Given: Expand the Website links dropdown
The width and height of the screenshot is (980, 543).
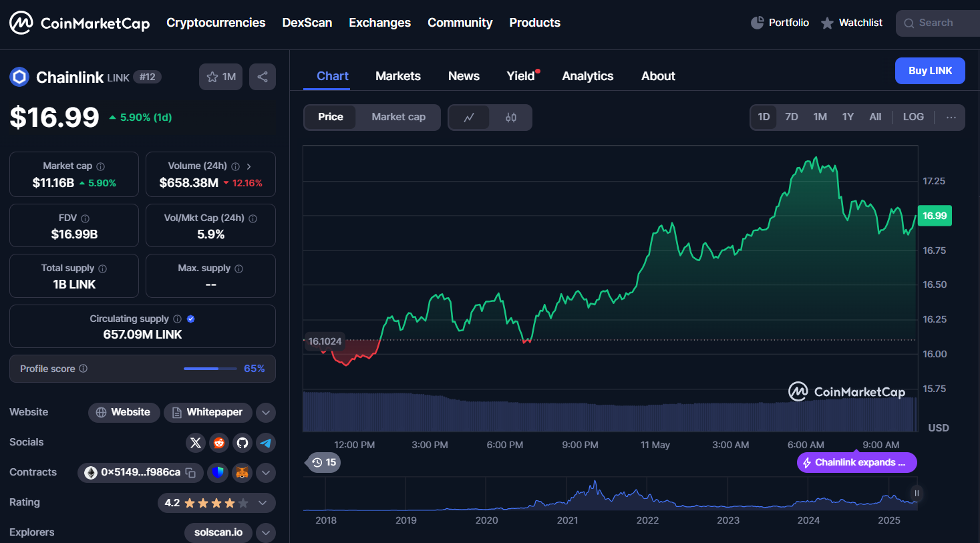Looking at the screenshot, I should click(266, 413).
